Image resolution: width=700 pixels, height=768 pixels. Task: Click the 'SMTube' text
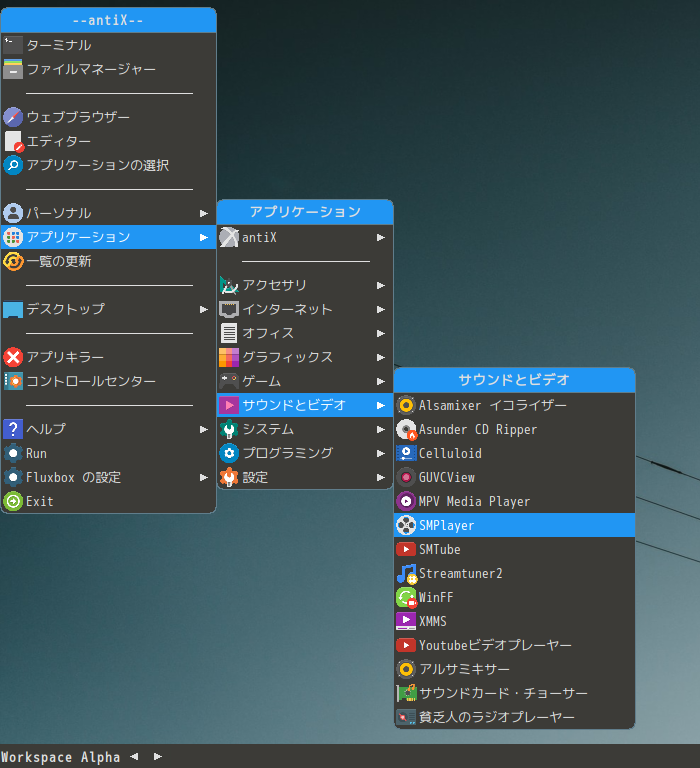pos(439,550)
